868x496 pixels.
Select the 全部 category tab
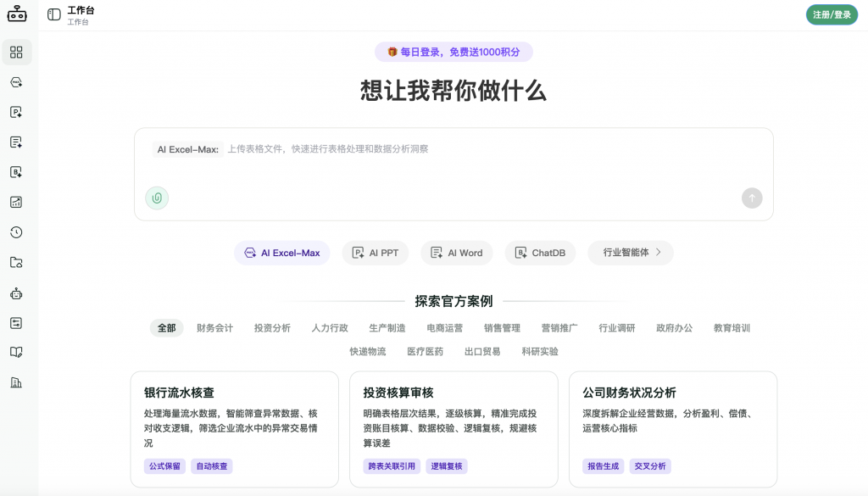[x=167, y=328]
